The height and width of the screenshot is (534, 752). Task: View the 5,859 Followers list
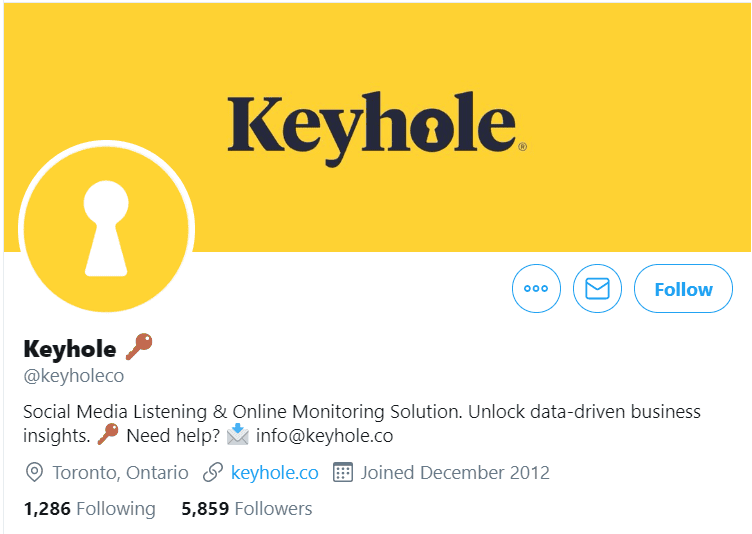click(x=247, y=509)
